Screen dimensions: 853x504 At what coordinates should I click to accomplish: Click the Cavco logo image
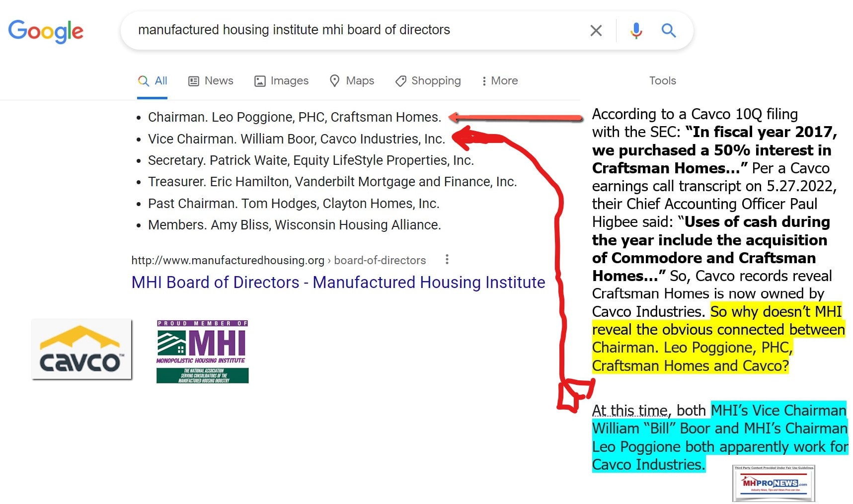(81, 350)
